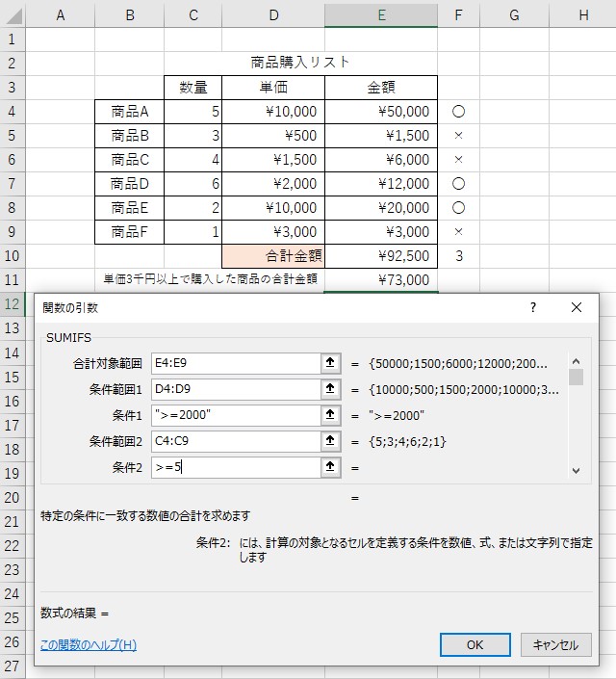616x679 pixels.
Task: Close the 関数の引数 dialog
Action: click(x=577, y=307)
